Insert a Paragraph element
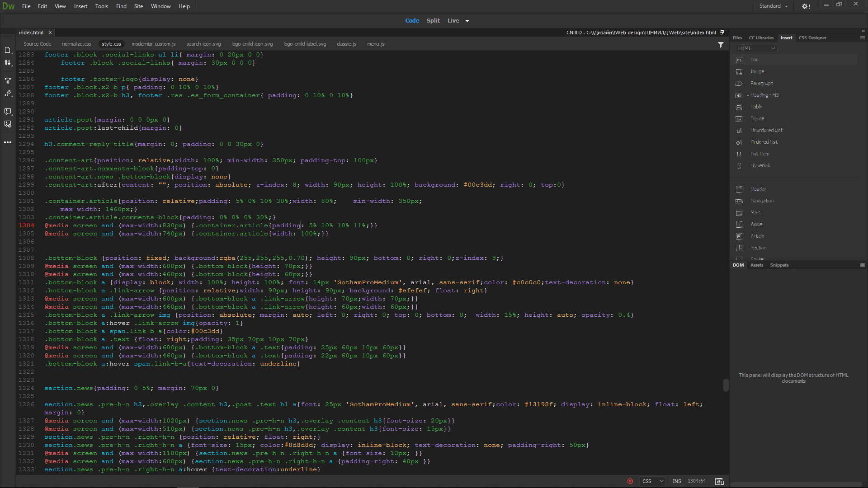Screen dimensions: 868x488 click(x=761, y=83)
